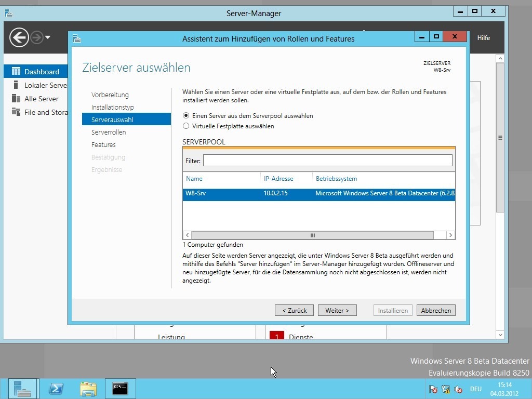Click the Zurück button
Viewport: 532px width, 399px height.
[x=294, y=310]
